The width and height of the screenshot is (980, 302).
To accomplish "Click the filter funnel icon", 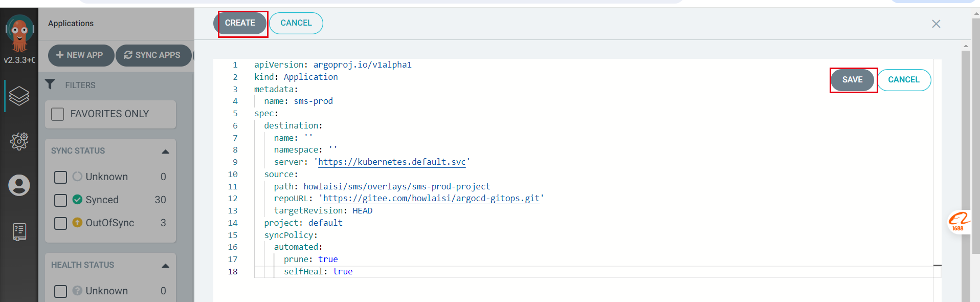I will coord(50,84).
